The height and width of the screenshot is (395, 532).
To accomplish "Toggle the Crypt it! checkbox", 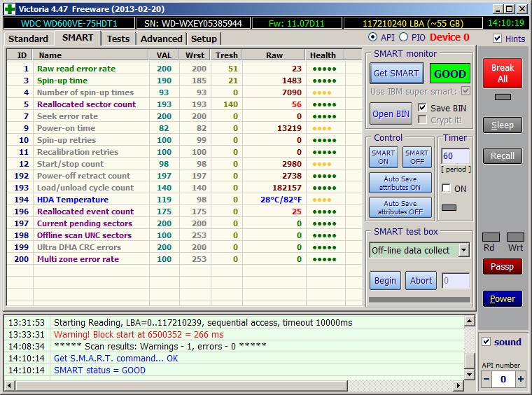I will pos(422,120).
